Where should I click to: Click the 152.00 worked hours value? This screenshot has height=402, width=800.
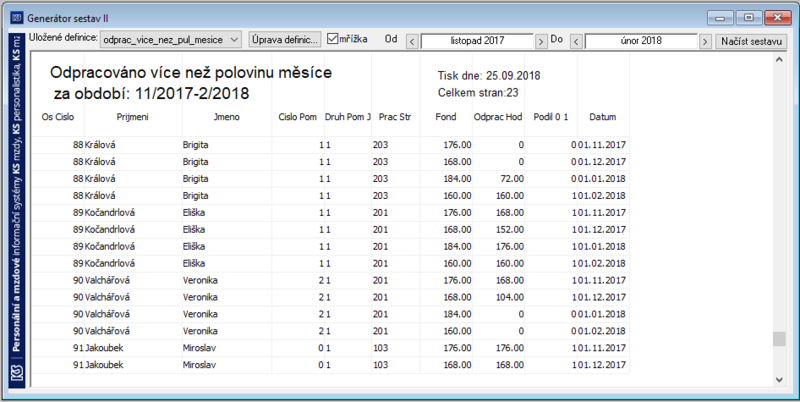[x=510, y=229]
